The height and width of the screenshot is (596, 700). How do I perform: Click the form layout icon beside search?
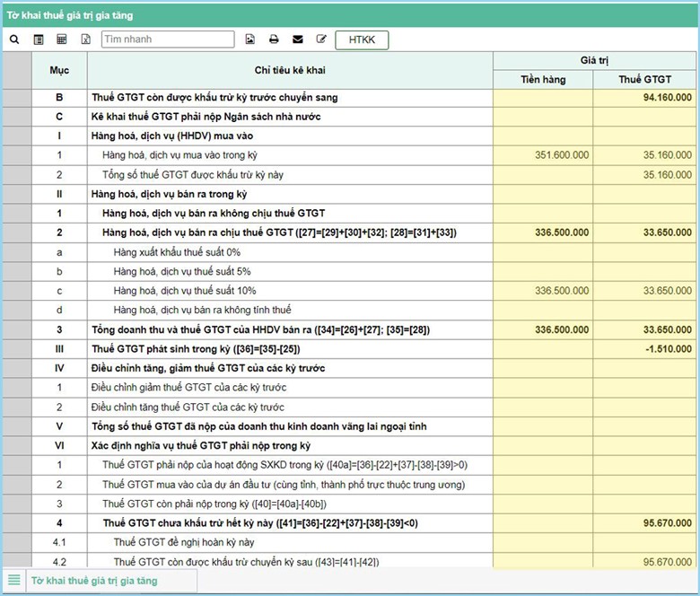pos(39,39)
